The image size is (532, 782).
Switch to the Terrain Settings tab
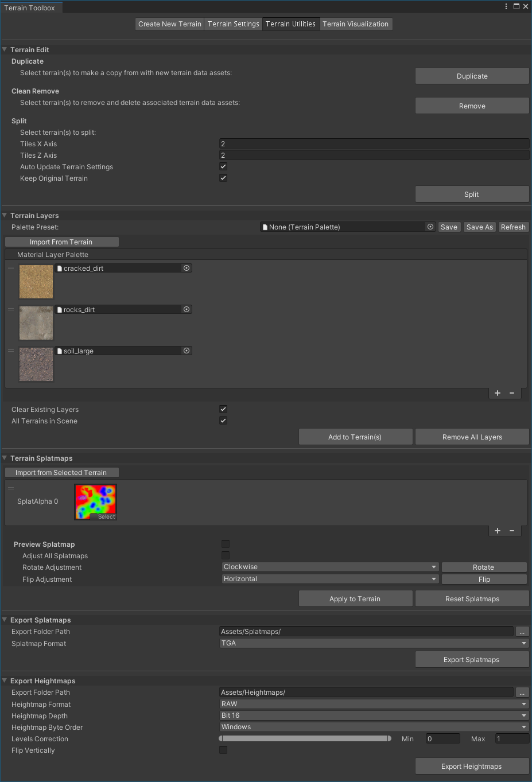(x=233, y=24)
